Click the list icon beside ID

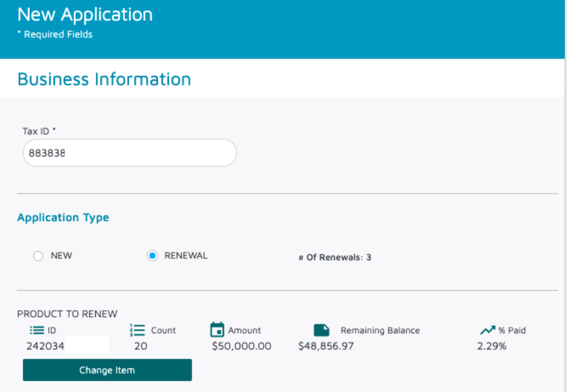click(x=37, y=330)
